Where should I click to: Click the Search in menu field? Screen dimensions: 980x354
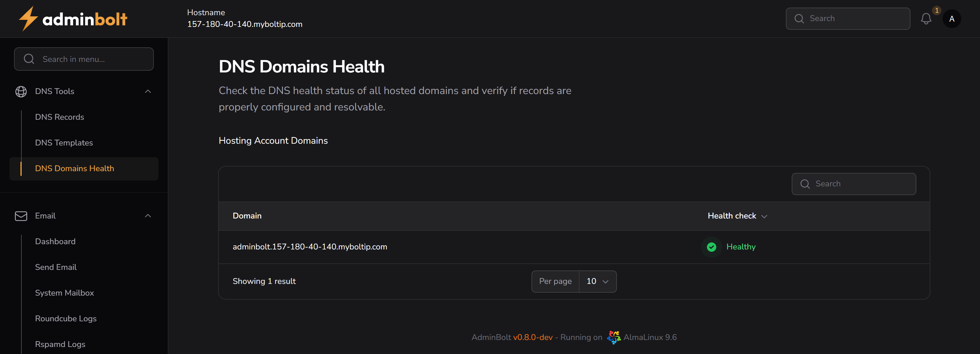pyautogui.click(x=84, y=59)
